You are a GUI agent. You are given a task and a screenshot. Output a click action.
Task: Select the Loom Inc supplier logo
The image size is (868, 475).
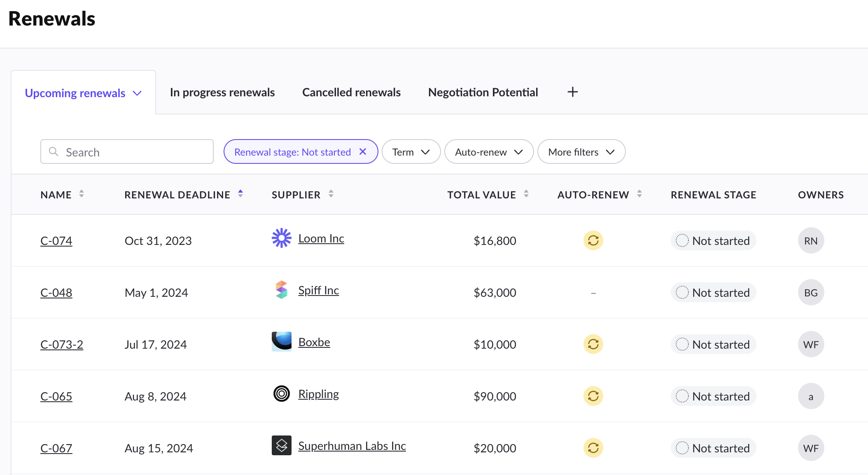coord(281,238)
